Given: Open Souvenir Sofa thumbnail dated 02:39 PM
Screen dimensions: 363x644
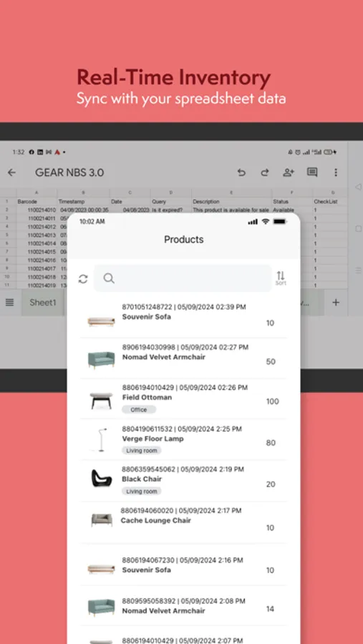Looking at the screenshot, I should click(101, 321).
